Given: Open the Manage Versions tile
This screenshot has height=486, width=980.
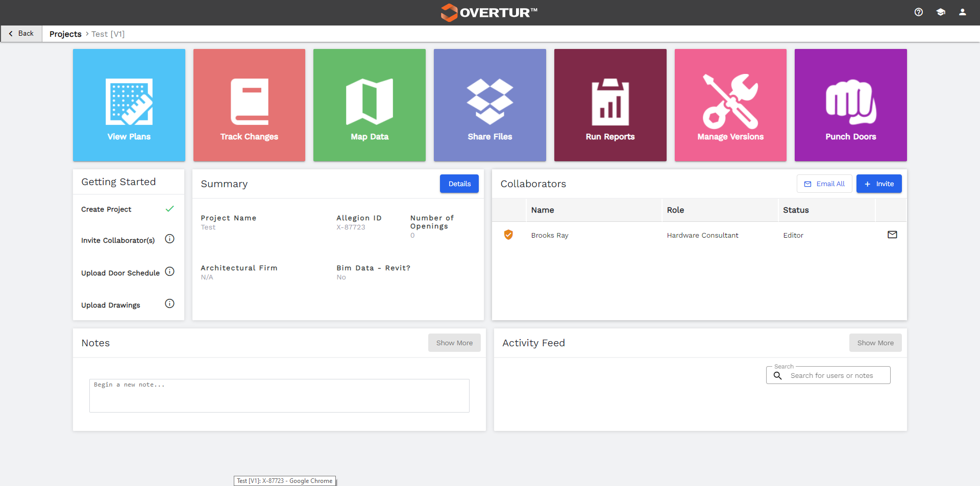Looking at the screenshot, I should coord(730,105).
